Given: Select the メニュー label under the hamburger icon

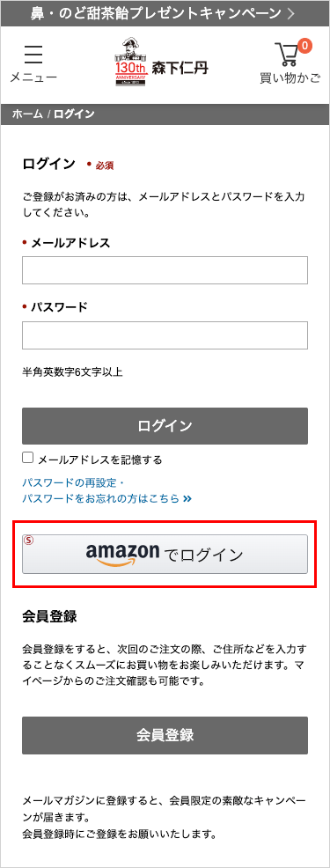Looking at the screenshot, I should click(x=33, y=77).
